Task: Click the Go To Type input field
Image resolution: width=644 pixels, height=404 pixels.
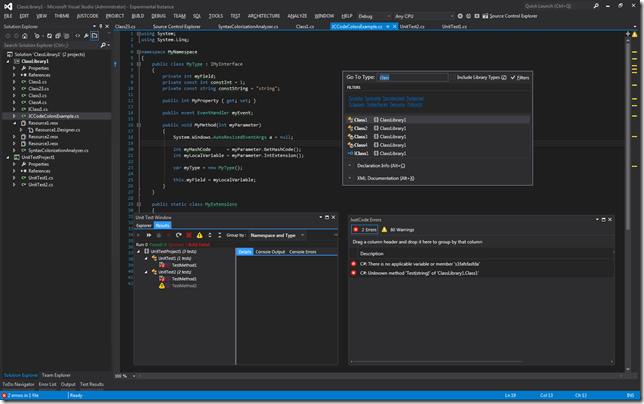Action: (x=410, y=76)
